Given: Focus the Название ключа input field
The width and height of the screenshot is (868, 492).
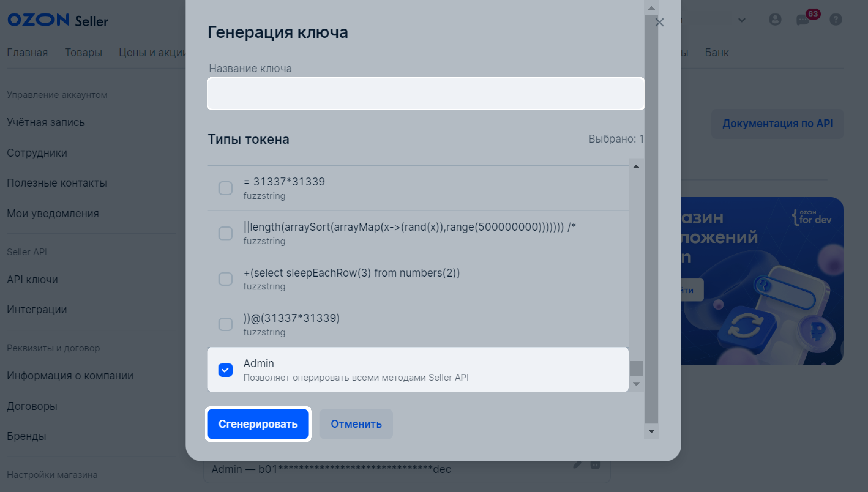Looking at the screenshot, I should point(426,94).
